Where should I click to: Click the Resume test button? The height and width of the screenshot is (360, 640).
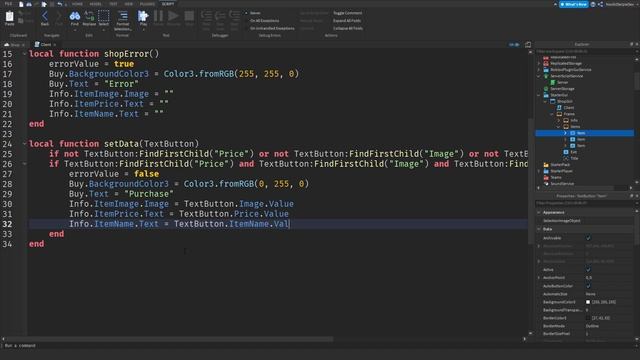click(173, 16)
